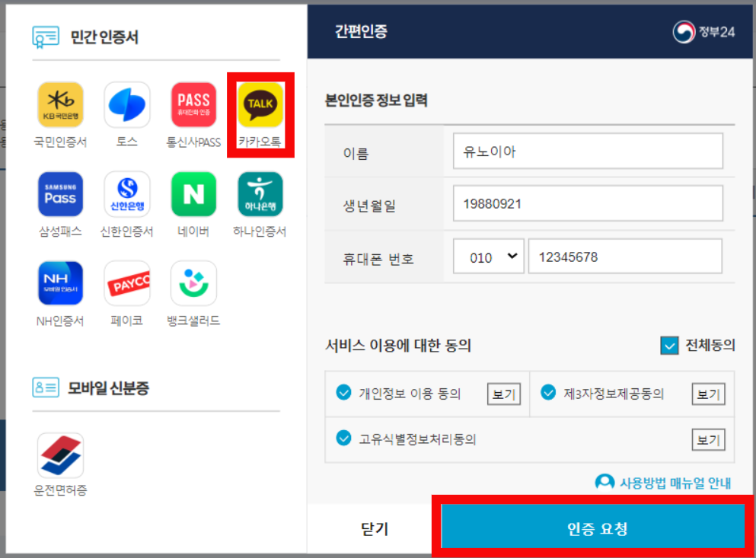The width and height of the screenshot is (756, 558).
Task: Click the 운전면허증 label text
Action: click(60, 490)
